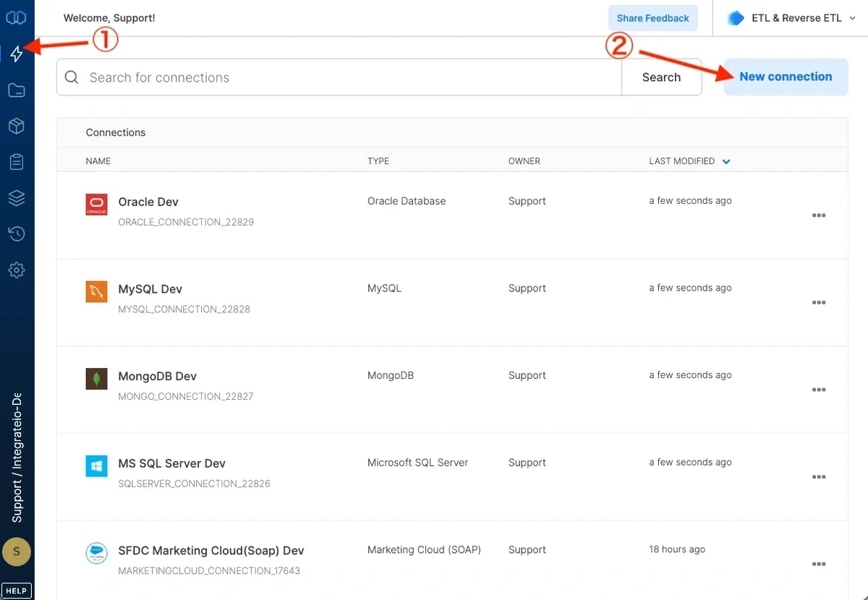This screenshot has width=868, height=600.
Task: Open SFDC Marketing Cloud(Soap) Dev connection
Action: click(211, 551)
